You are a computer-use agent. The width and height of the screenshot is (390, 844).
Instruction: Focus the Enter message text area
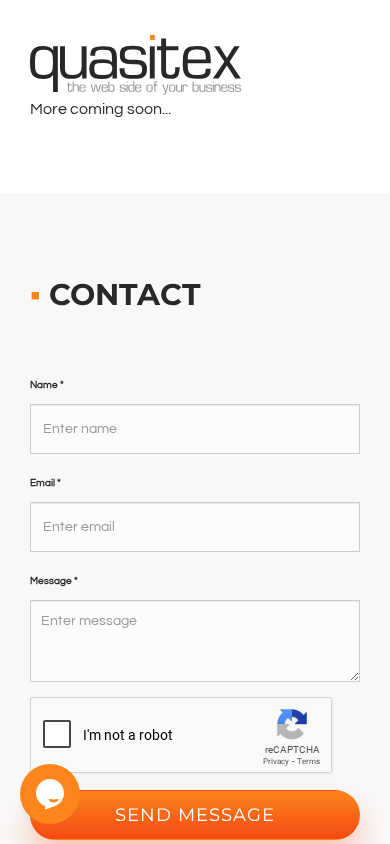tap(195, 641)
